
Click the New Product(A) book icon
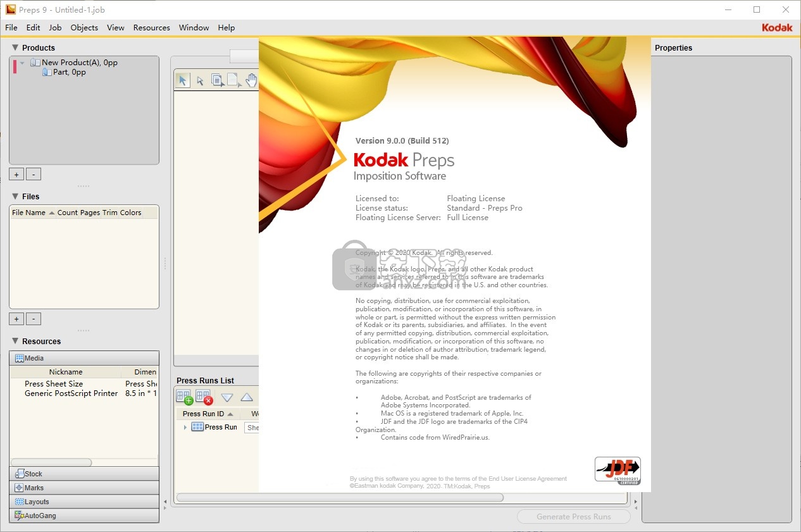35,63
